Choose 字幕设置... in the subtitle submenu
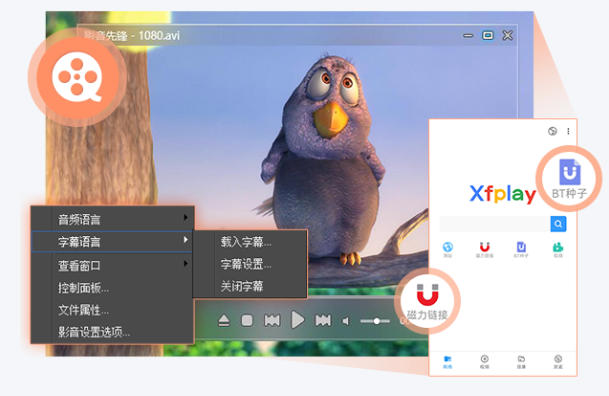This screenshot has width=609, height=396. (246, 264)
